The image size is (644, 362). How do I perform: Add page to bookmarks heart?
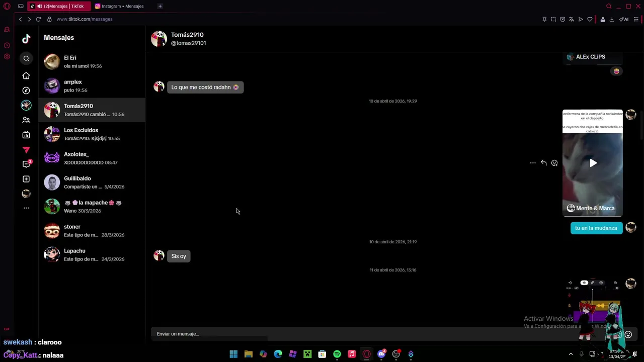coord(590,19)
